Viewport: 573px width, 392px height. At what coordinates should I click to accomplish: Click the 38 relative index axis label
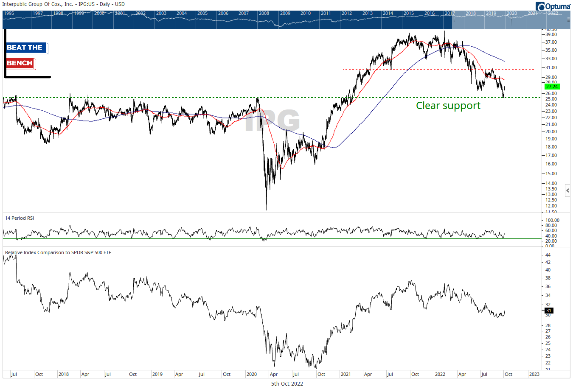pyautogui.click(x=548, y=278)
